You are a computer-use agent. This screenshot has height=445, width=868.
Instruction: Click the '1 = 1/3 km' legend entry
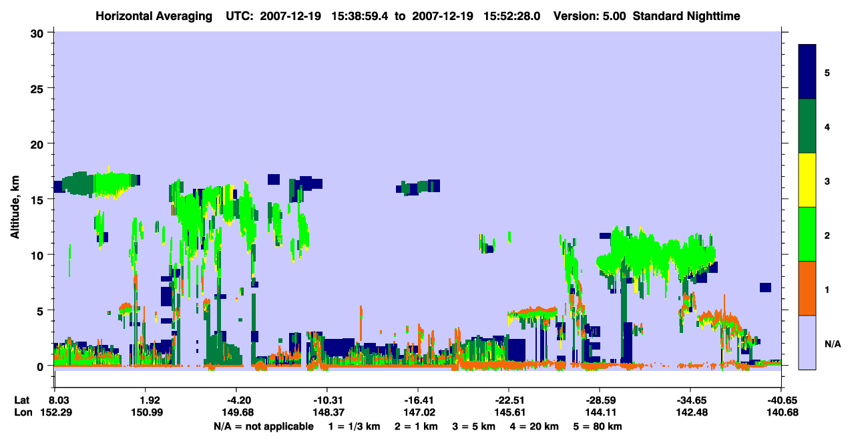click(x=353, y=426)
